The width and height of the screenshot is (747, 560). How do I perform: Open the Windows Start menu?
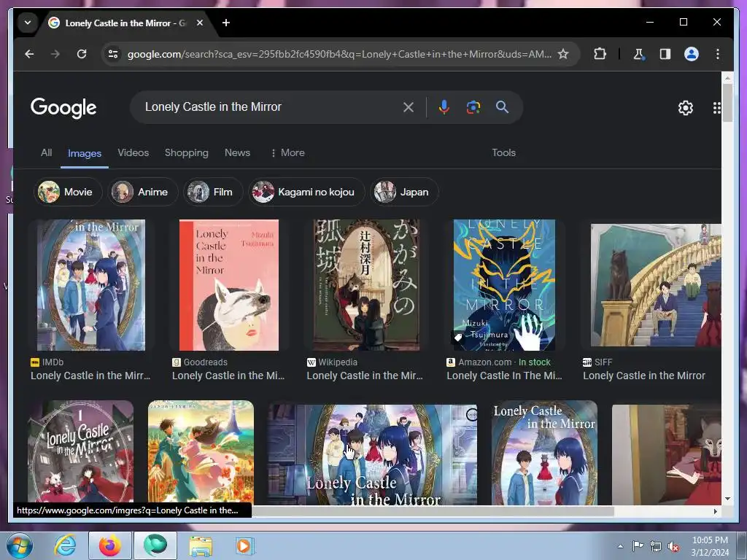[x=20, y=545]
